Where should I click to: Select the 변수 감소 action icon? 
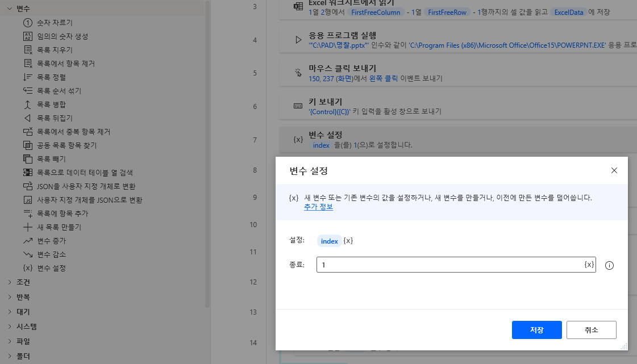tap(28, 254)
